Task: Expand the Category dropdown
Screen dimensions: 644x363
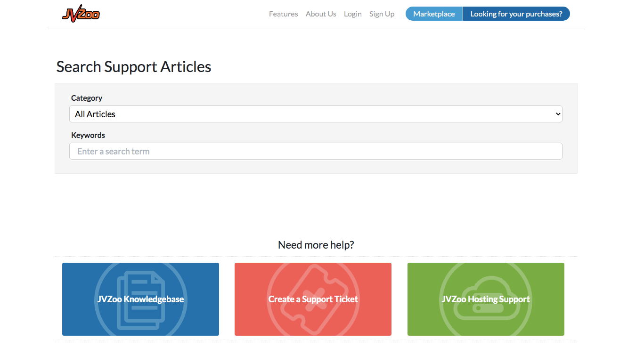Action: (x=315, y=114)
